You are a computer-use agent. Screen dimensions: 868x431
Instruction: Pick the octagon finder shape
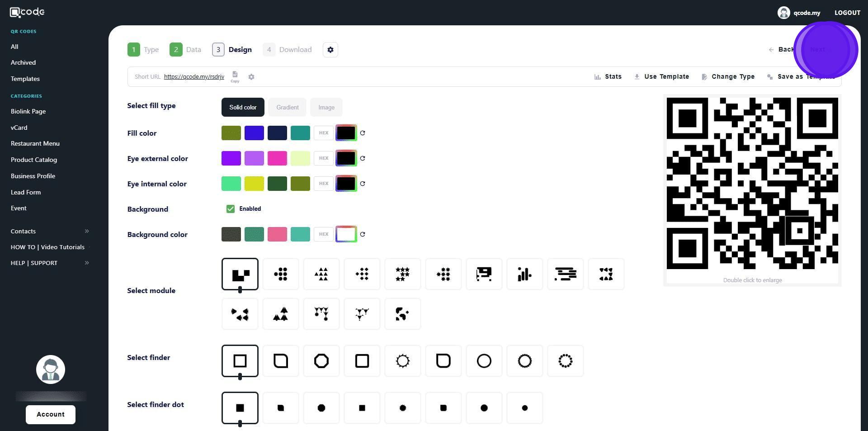pyautogui.click(x=321, y=361)
